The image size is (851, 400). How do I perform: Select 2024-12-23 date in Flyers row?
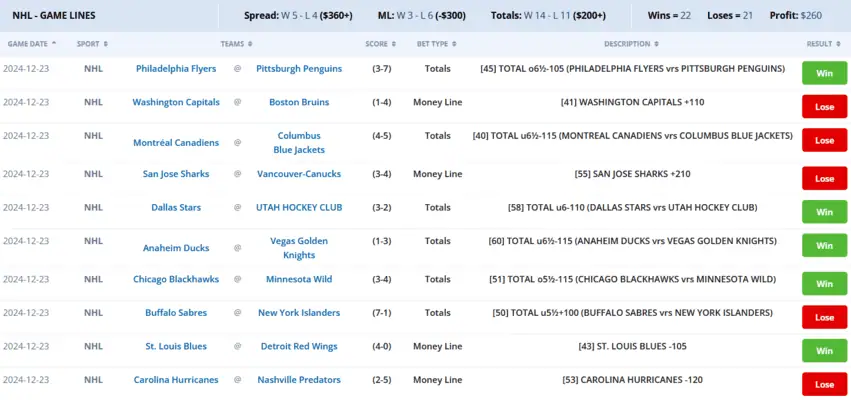[x=26, y=69]
